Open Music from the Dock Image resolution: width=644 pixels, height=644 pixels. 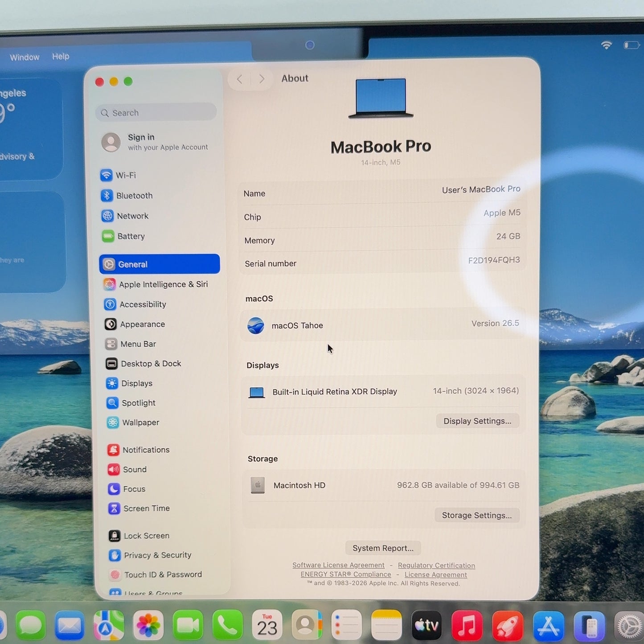tap(467, 625)
